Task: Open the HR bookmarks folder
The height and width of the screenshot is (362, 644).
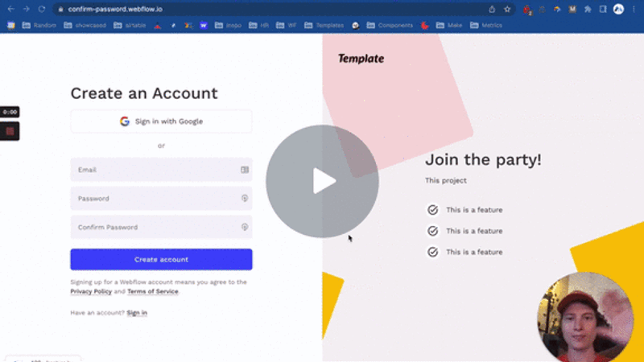Action: point(258,26)
